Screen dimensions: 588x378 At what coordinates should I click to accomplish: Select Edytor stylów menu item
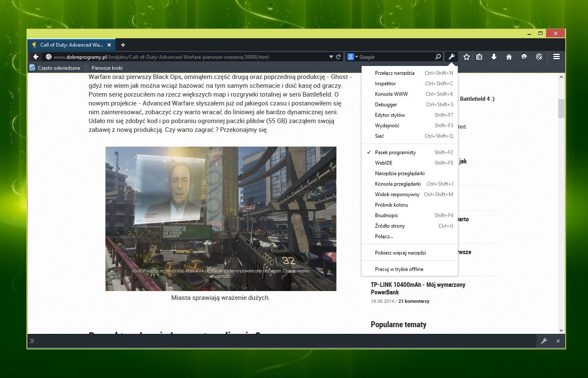(409, 115)
